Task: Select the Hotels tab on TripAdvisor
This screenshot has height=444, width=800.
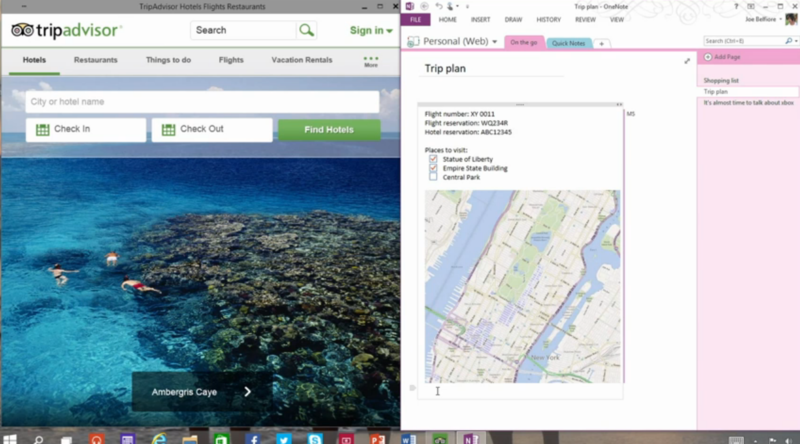Action: point(34,60)
